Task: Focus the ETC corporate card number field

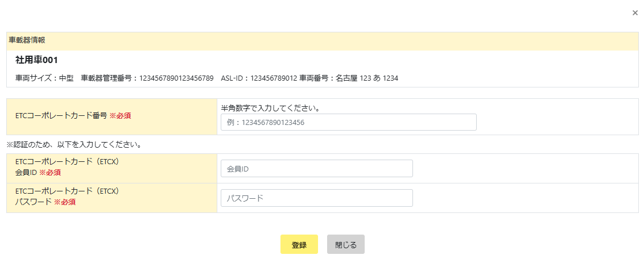Action: (348, 122)
